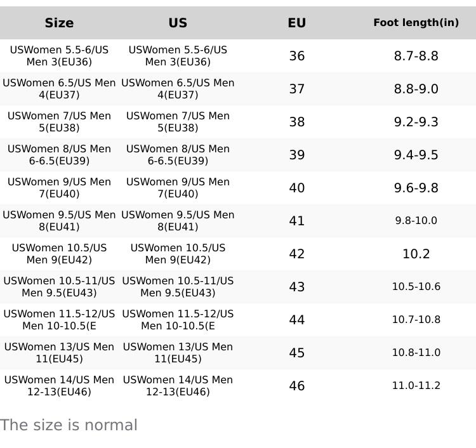Click US column cell for EU38 row

coord(178,122)
